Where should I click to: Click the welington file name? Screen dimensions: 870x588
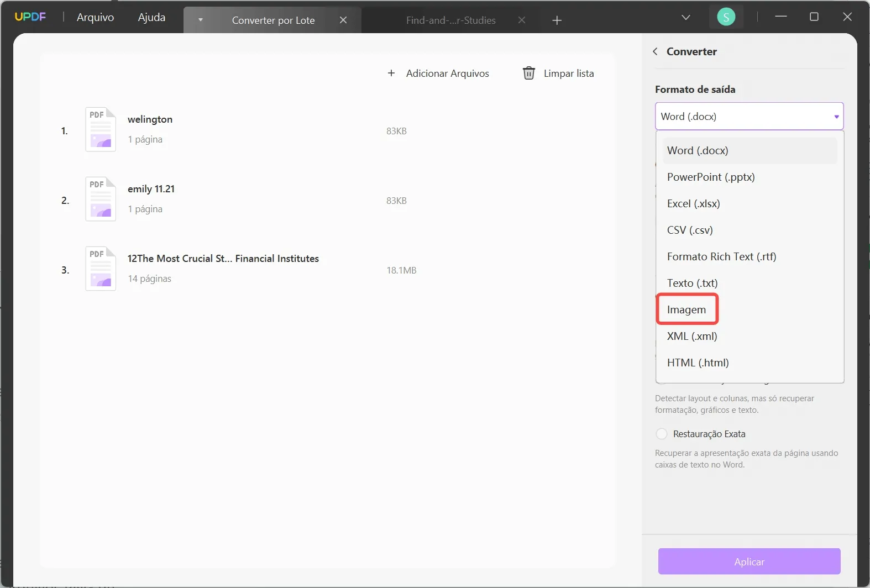[150, 119]
